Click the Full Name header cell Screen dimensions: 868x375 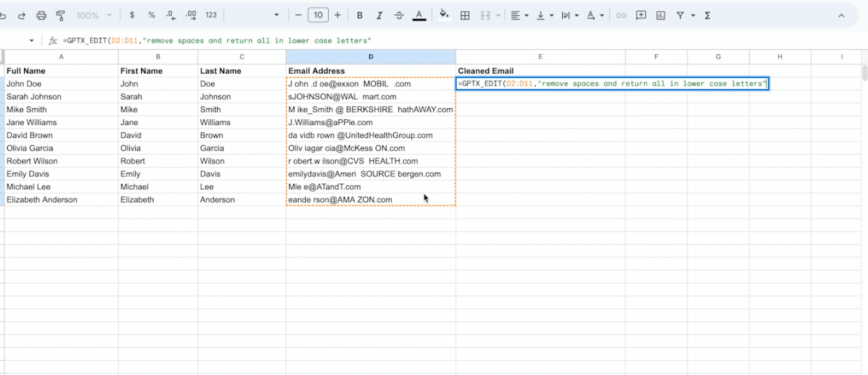click(x=61, y=71)
